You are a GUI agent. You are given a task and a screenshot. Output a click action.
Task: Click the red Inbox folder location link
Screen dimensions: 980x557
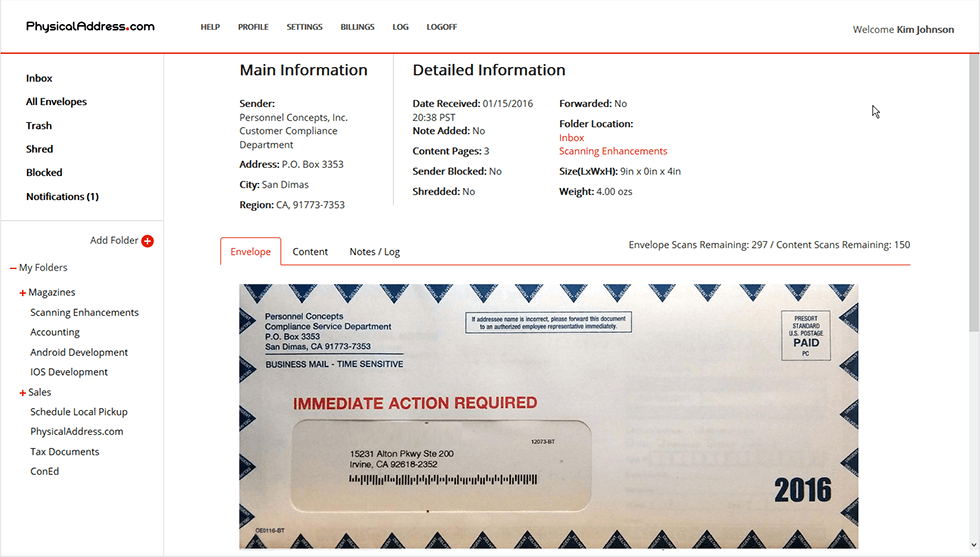(x=571, y=138)
